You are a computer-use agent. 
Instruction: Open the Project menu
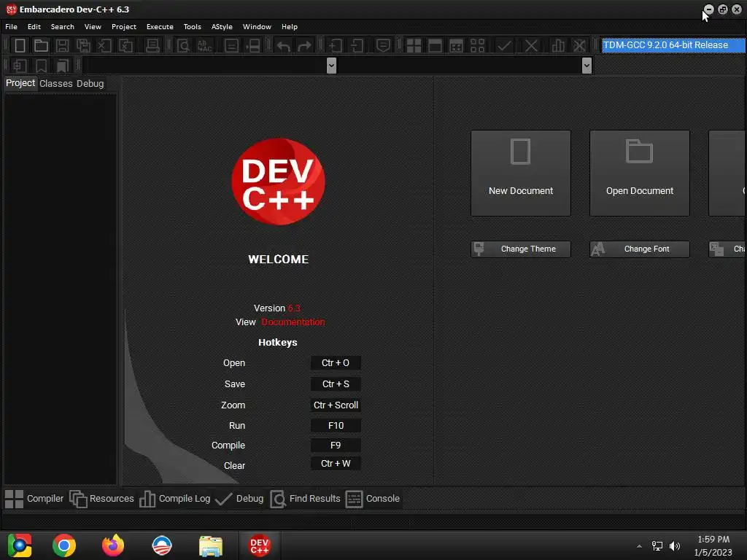point(124,27)
